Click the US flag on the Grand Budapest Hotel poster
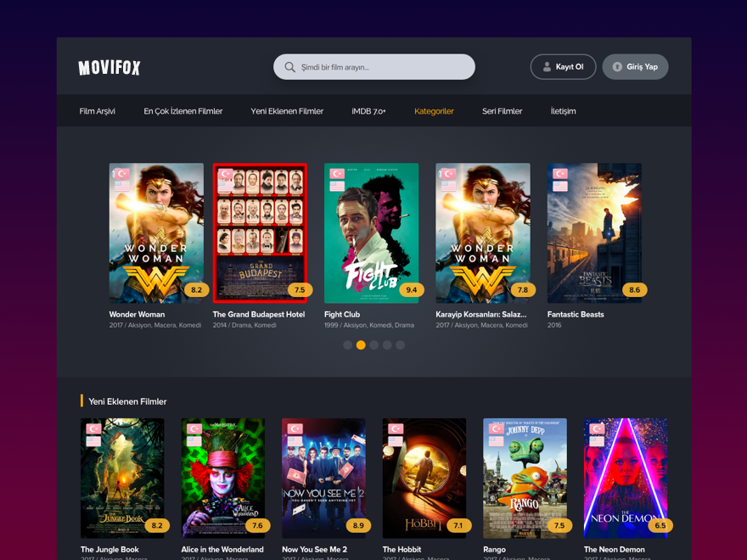 [225, 186]
